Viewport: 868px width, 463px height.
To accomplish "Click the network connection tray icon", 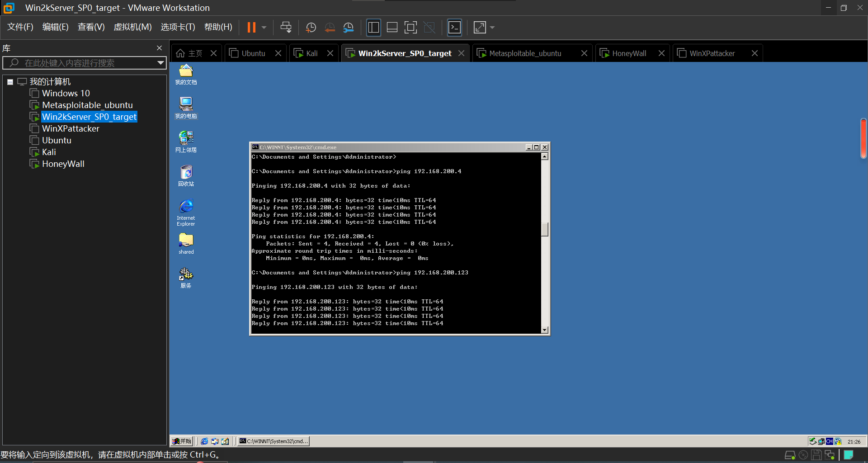I will 821,442.
